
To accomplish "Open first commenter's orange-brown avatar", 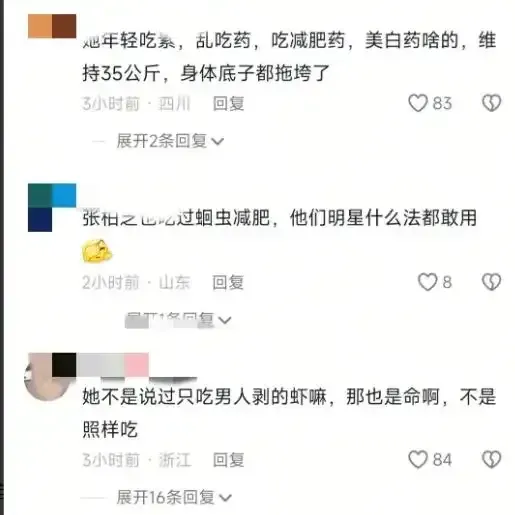I will 52,26.
